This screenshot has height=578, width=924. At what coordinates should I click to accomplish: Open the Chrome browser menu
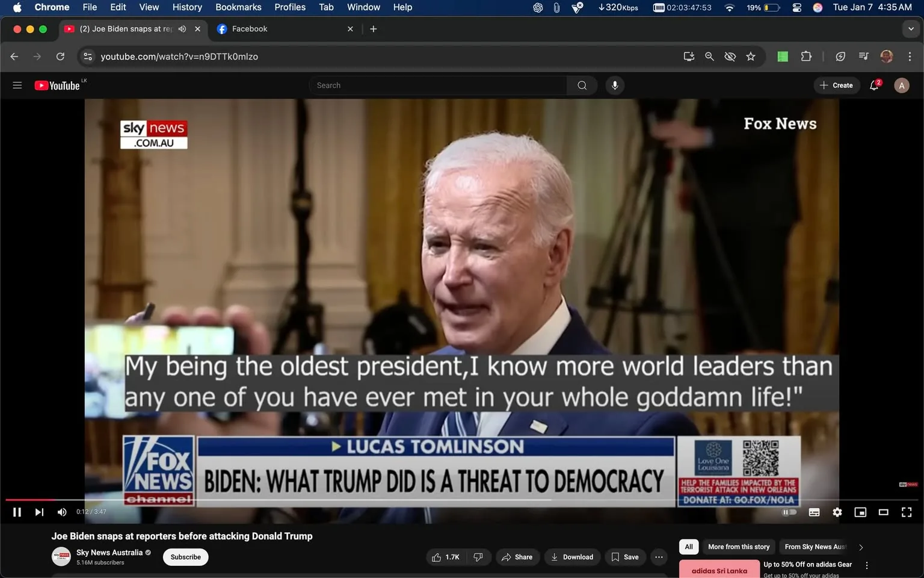[x=910, y=56]
